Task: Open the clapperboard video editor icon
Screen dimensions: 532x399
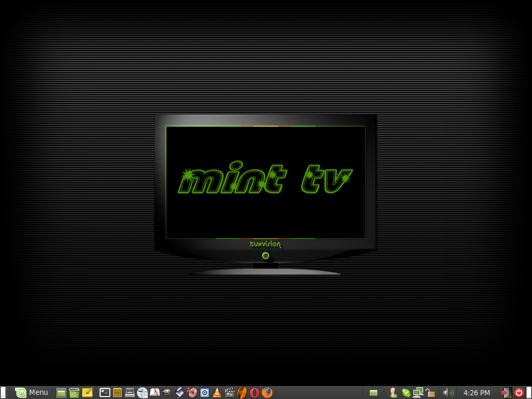Action: [x=230, y=393]
